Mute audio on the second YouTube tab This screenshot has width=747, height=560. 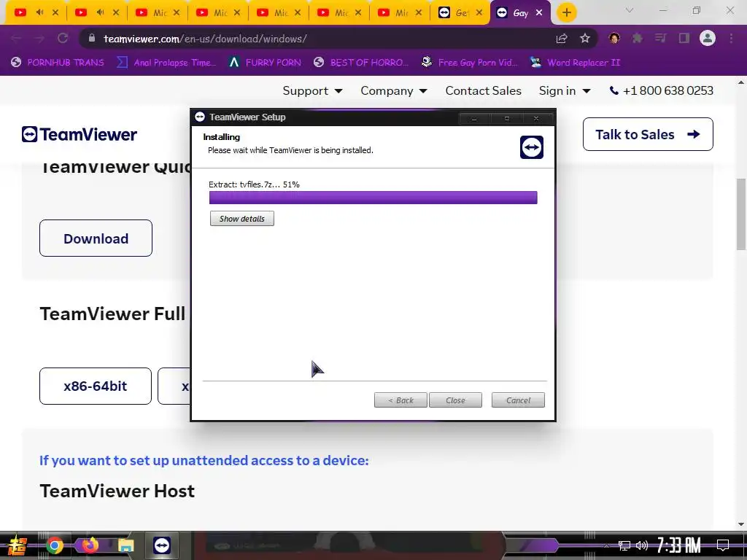pyautogui.click(x=100, y=13)
